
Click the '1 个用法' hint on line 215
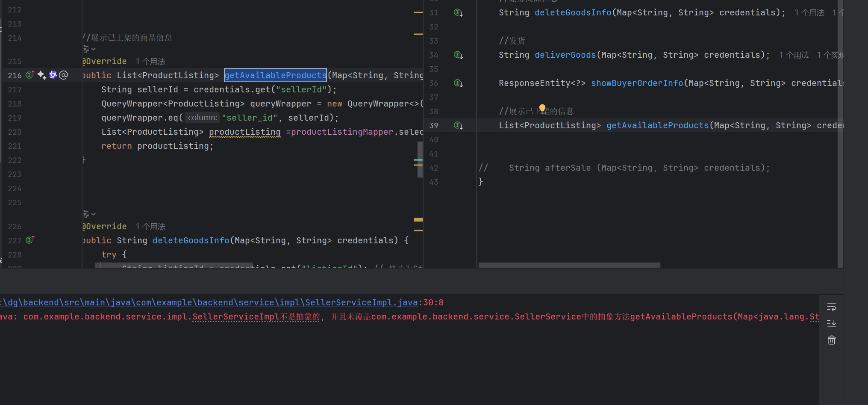[150, 62]
